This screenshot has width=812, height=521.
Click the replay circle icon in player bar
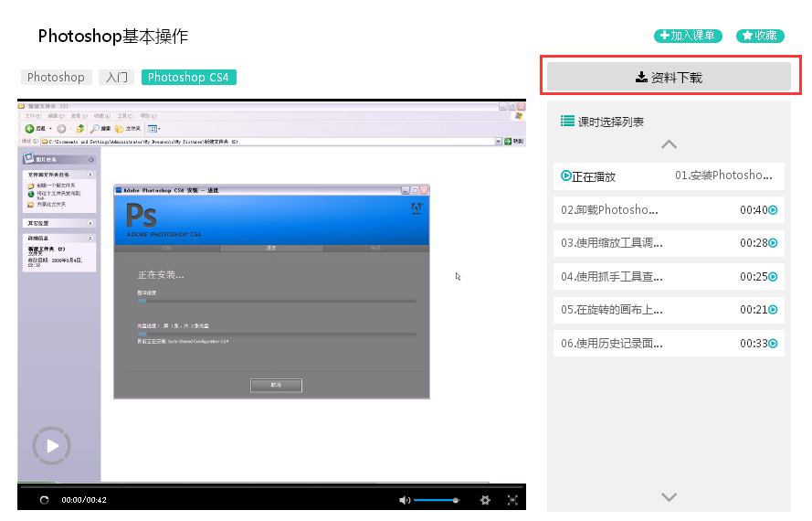(x=44, y=500)
